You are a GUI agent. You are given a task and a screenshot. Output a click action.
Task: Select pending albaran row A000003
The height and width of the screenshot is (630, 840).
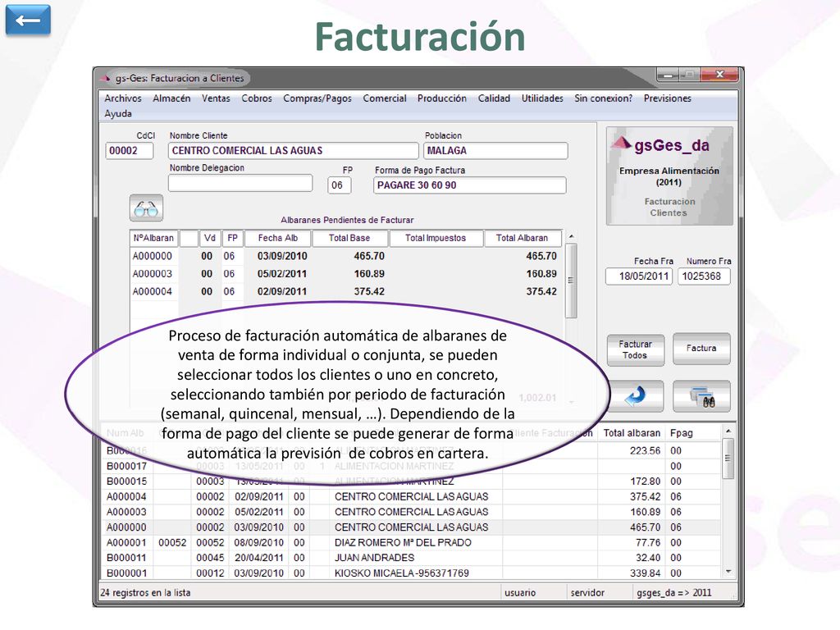tap(346, 274)
